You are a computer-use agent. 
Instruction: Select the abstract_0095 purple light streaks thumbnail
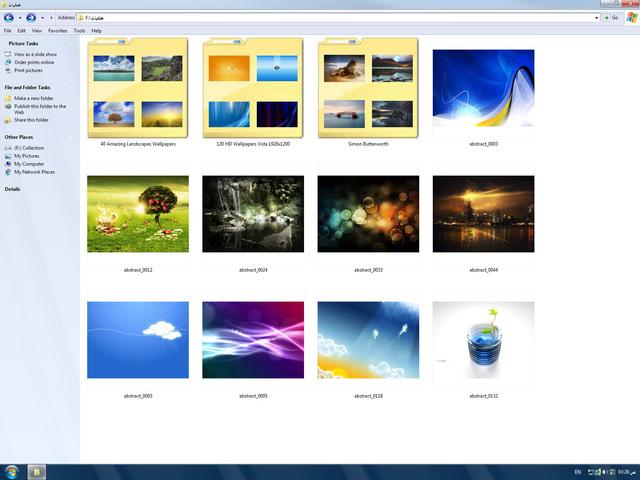253,340
